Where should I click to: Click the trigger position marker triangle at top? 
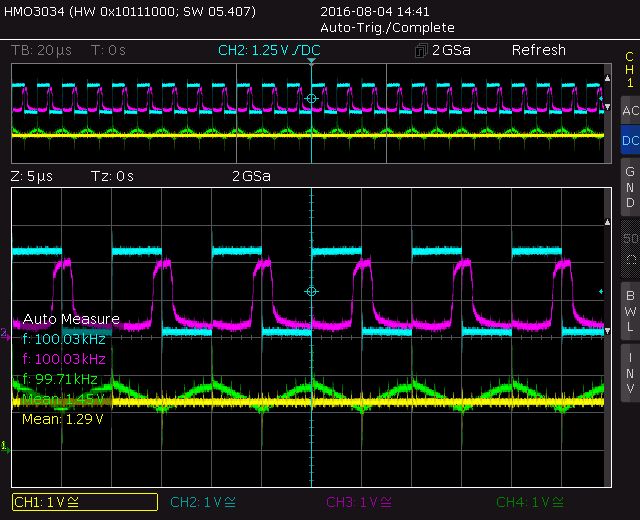311,62
